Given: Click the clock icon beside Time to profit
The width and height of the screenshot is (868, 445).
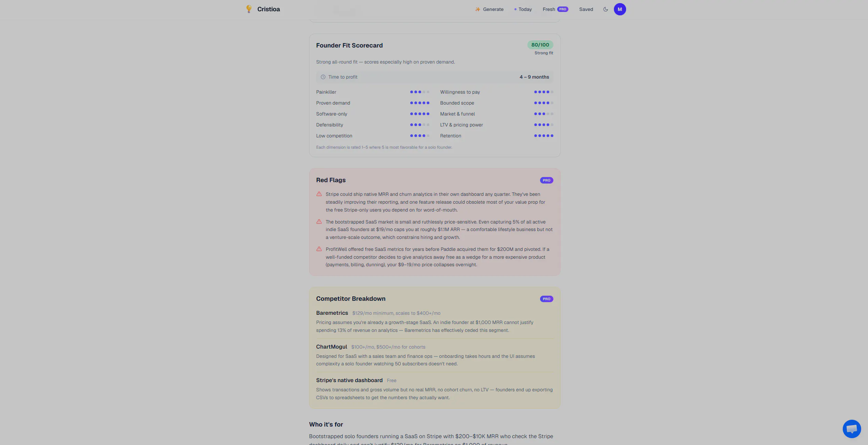Looking at the screenshot, I should coord(323,77).
